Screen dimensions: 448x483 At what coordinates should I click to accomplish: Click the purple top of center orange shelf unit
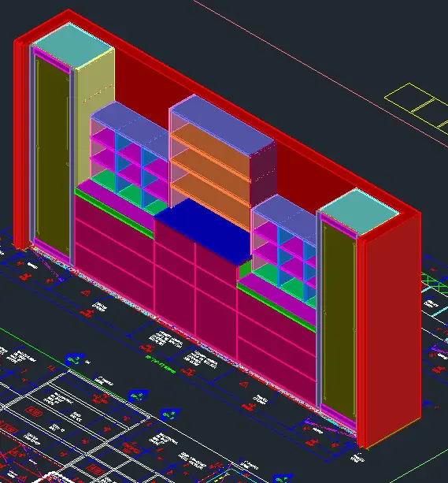(222, 126)
